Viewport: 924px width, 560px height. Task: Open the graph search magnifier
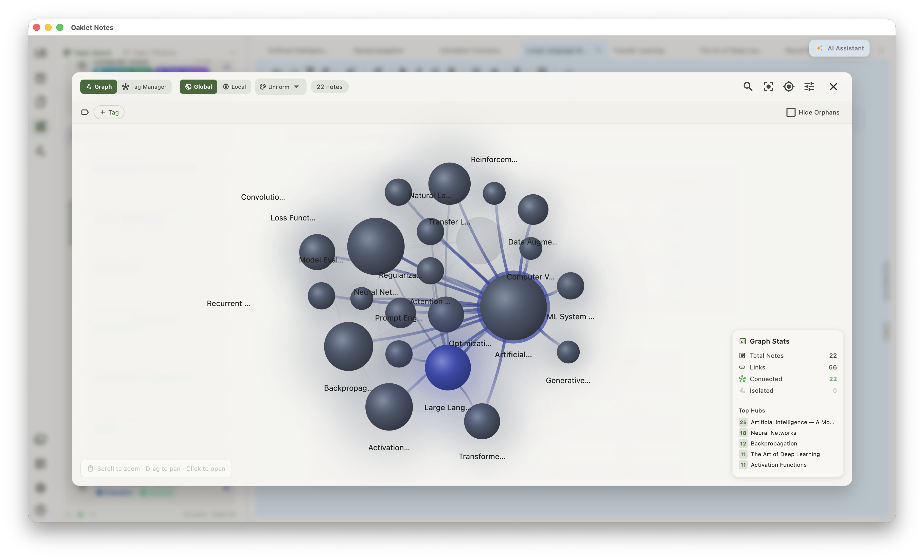pyautogui.click(x=748, y=87)
